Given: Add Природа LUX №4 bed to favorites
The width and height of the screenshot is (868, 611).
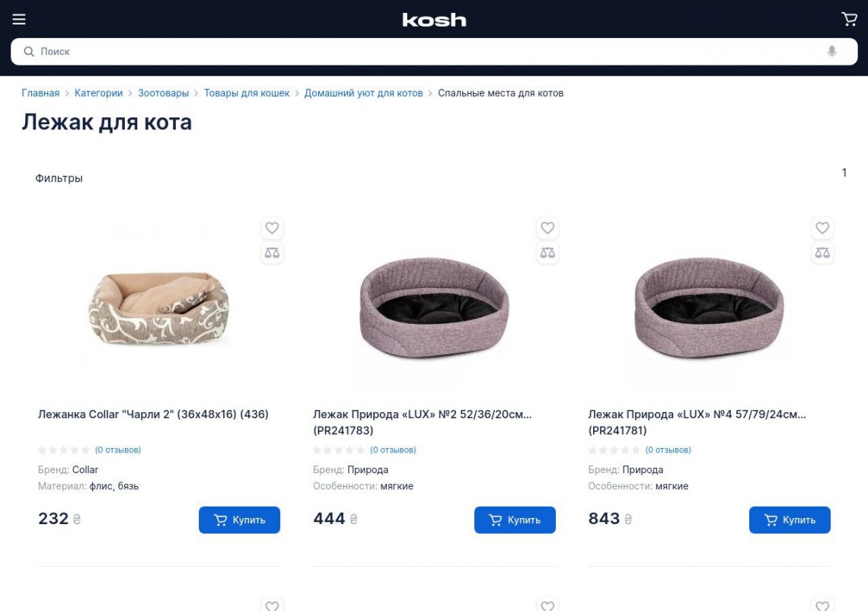Looking at the screenshot, I should (822, 228).
